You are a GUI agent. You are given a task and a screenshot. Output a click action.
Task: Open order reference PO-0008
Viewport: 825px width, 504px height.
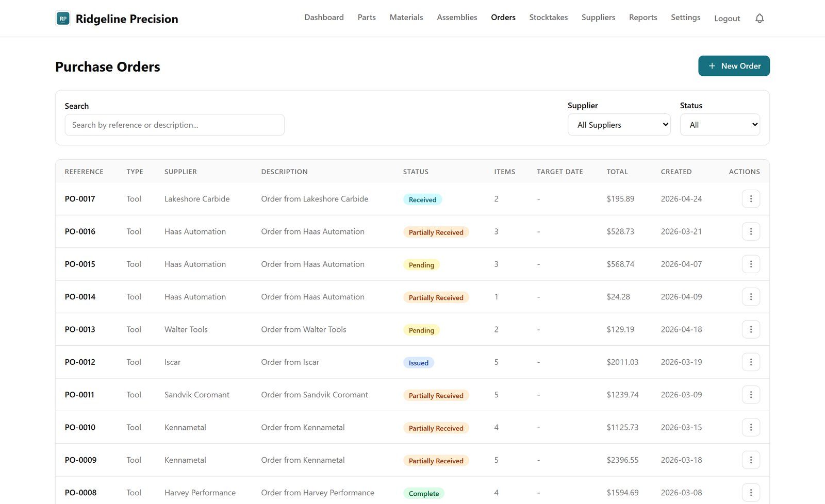click(80, 493)
